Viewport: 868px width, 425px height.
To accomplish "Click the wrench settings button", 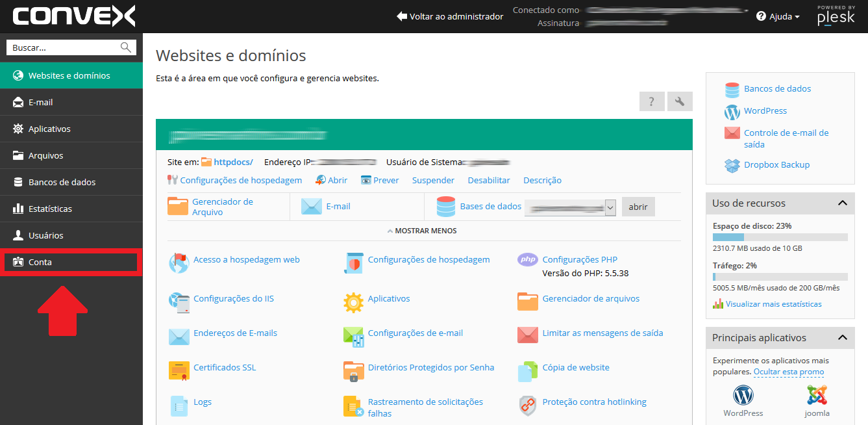I will click(680, 101).
